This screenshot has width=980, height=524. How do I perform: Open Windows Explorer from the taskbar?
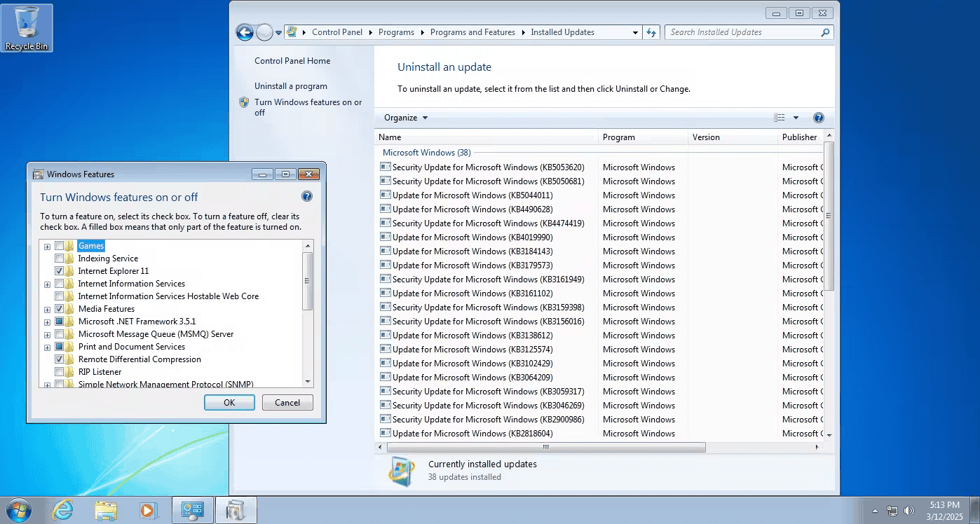(x=105, y=510)
